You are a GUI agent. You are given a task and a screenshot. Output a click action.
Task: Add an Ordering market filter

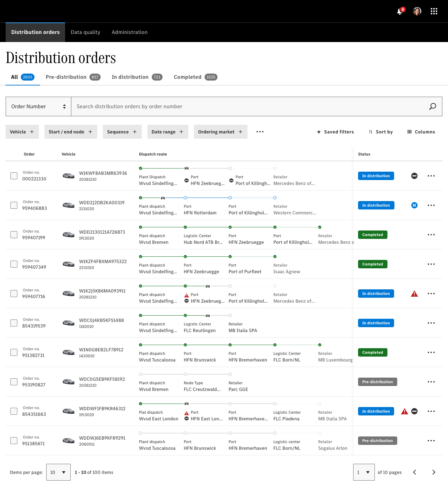pos(220,132)
